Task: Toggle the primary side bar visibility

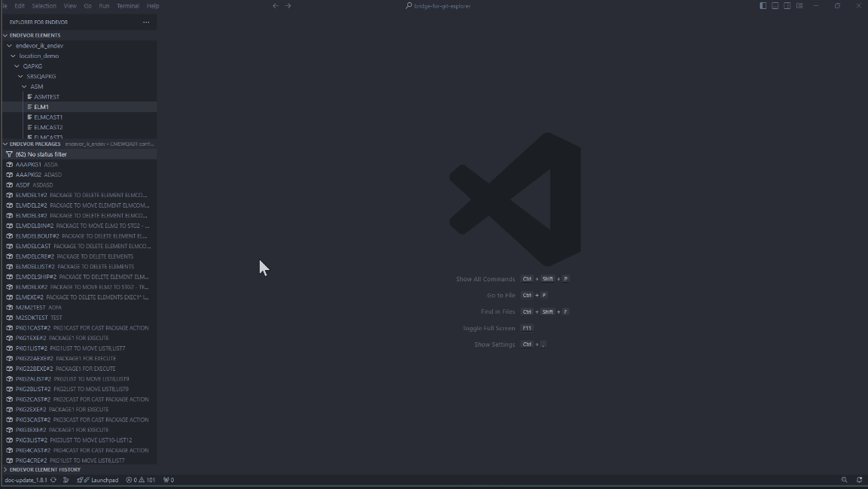Action: (763, 6)
